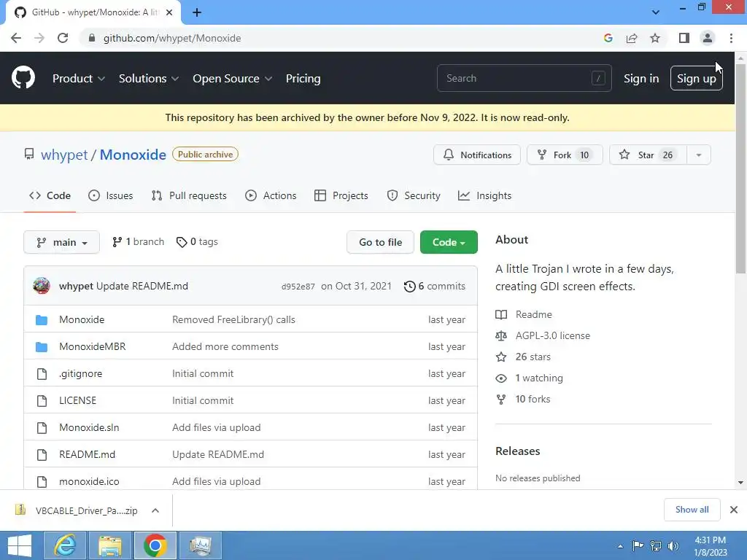Screen dimensions: 747x560
Task: Click the README.md file icon
Action: (42, 455)
